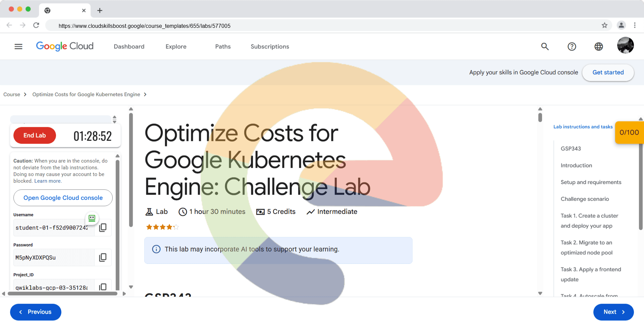Jump to Task 2 Migrate to optimized node pool
Screen dimensions: 644x327
coord(587,248)
